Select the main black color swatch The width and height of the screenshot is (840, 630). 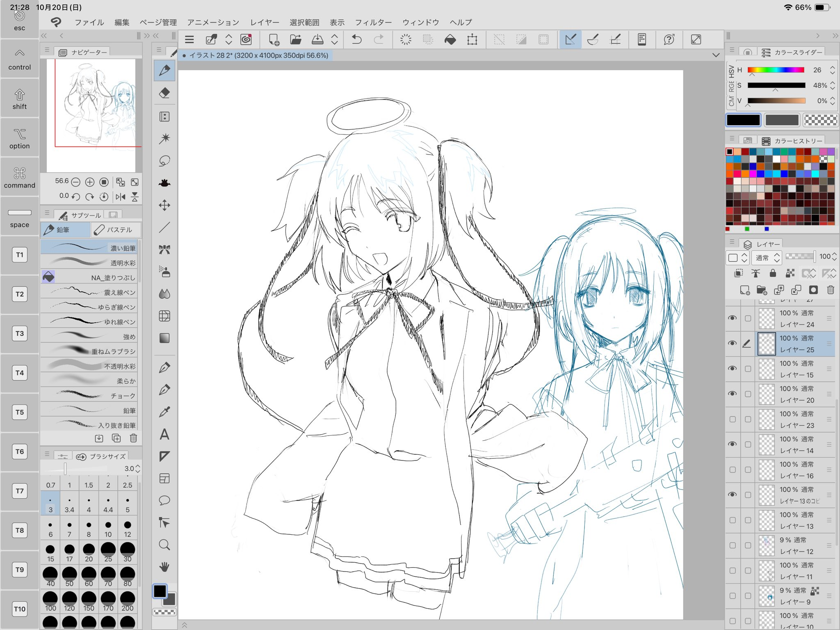pyautogui.click(x=743, y=120)
